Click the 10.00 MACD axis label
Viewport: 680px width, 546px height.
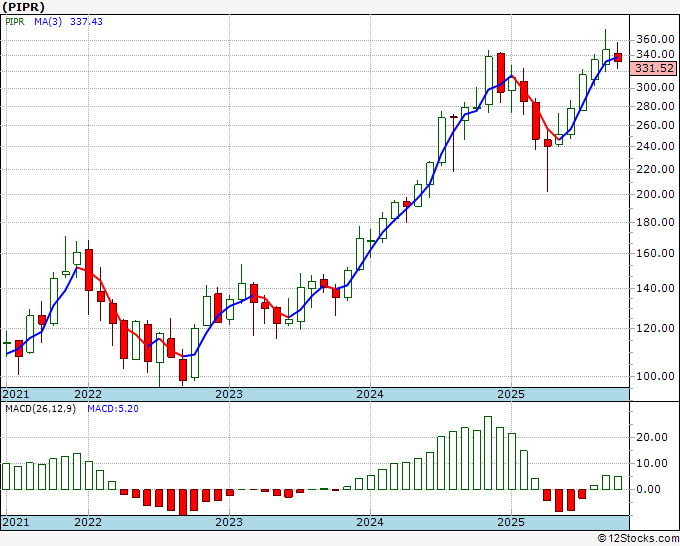(x=652, y=463)
